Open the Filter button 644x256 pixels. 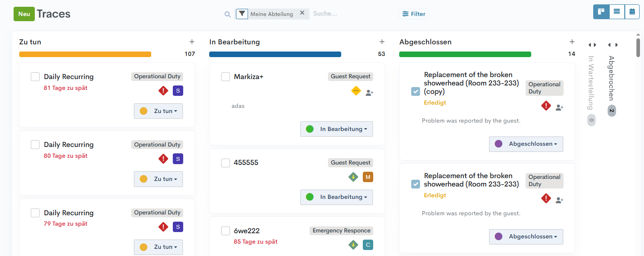414,14
